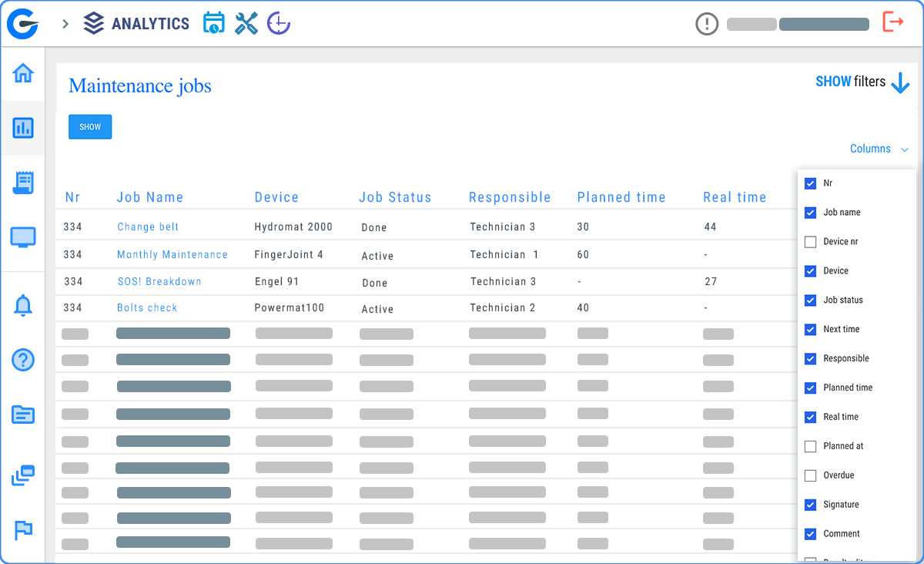Open the purple clock timer icon

click(x=278, y=24)
